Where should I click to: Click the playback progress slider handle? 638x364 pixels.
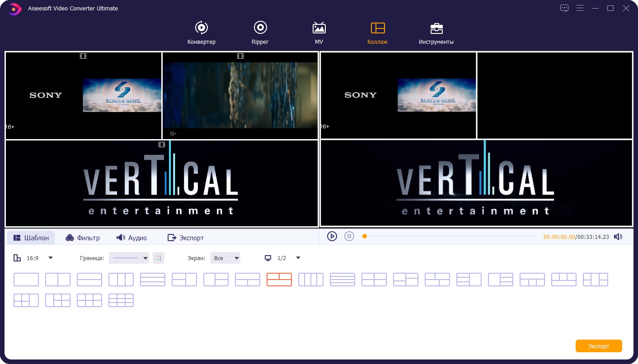point(365,236)
